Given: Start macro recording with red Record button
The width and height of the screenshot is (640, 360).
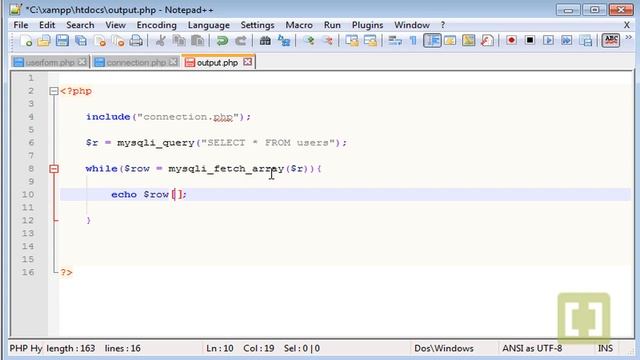Looking at the screenshot, I should pyautogui.click(x=511, y=40).
